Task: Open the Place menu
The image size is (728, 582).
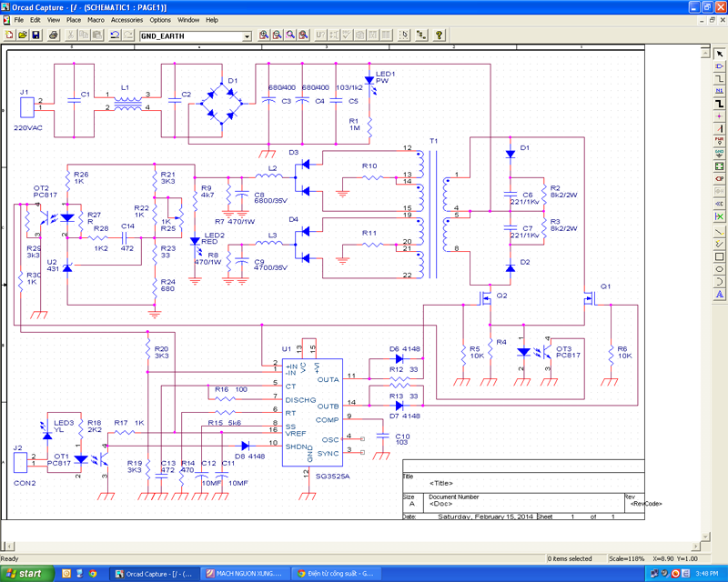Action: (74, 20)
